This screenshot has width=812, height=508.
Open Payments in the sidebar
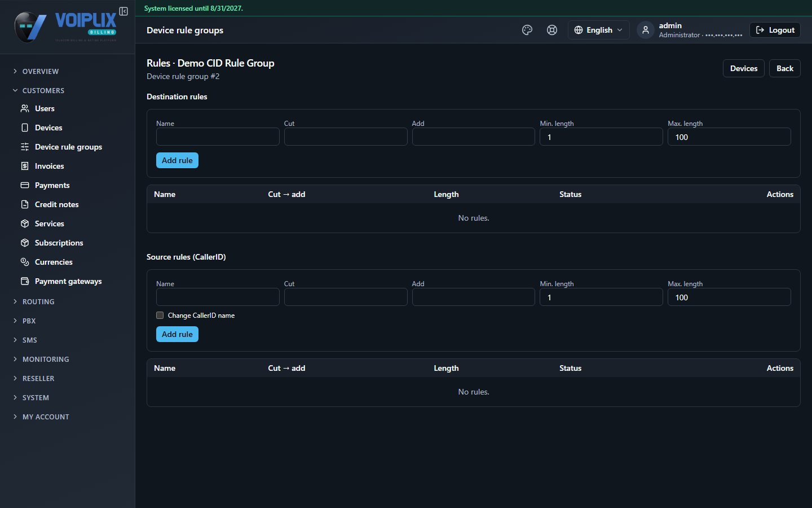(x=68, y=185)
